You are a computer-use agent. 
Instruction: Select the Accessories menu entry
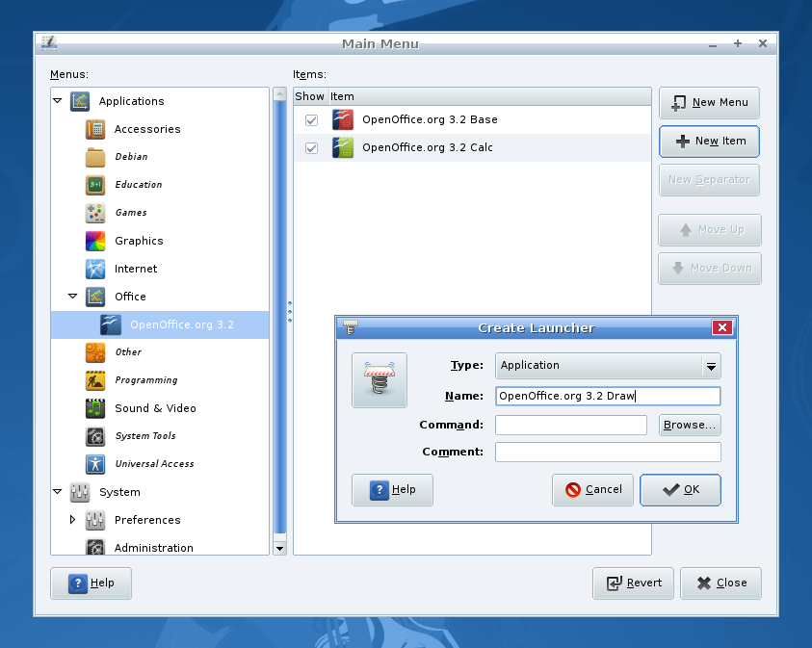pos(147,129)
